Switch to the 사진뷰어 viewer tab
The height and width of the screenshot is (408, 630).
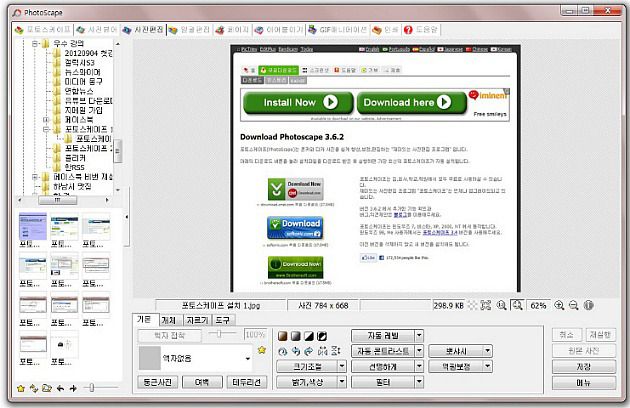(x=97, y=30)
